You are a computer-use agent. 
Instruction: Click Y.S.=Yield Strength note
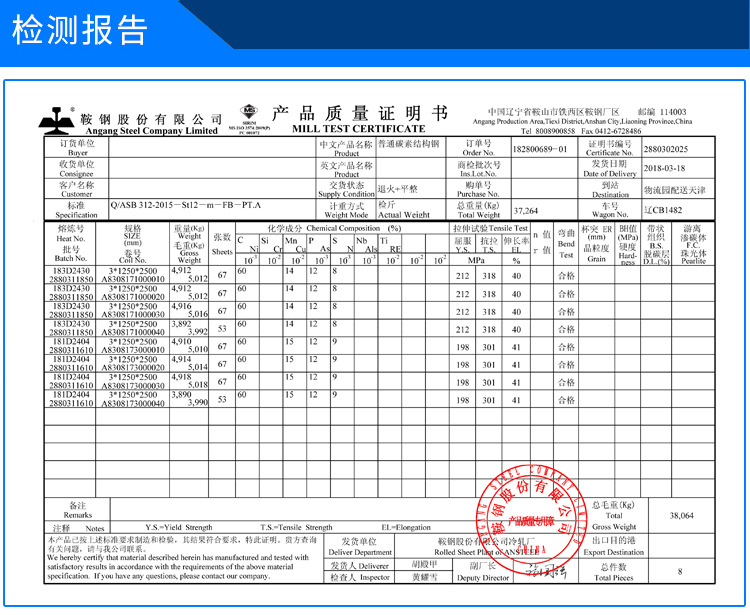(179, 527)
